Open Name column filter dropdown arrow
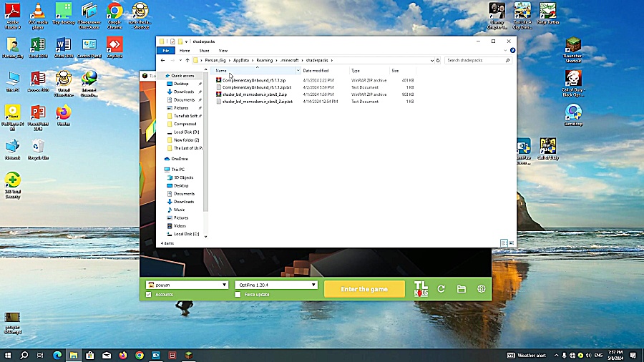644x362 pixels. click(x=298, y=71)
